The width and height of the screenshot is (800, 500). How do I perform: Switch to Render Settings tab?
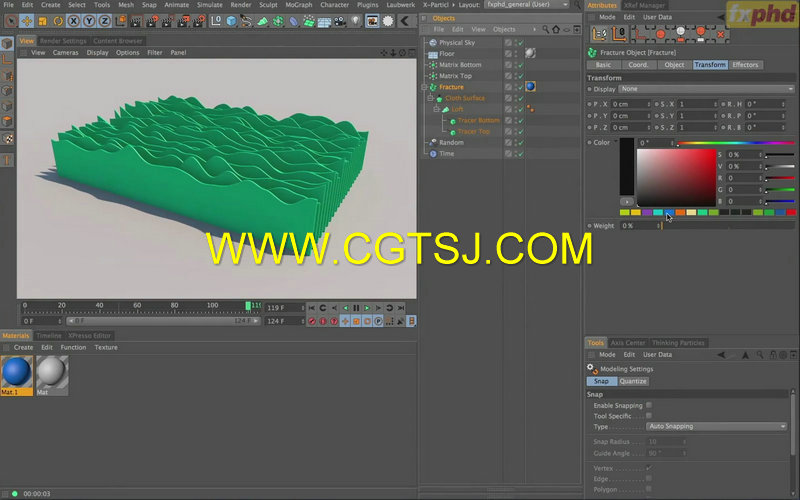[x=63, y=41]
